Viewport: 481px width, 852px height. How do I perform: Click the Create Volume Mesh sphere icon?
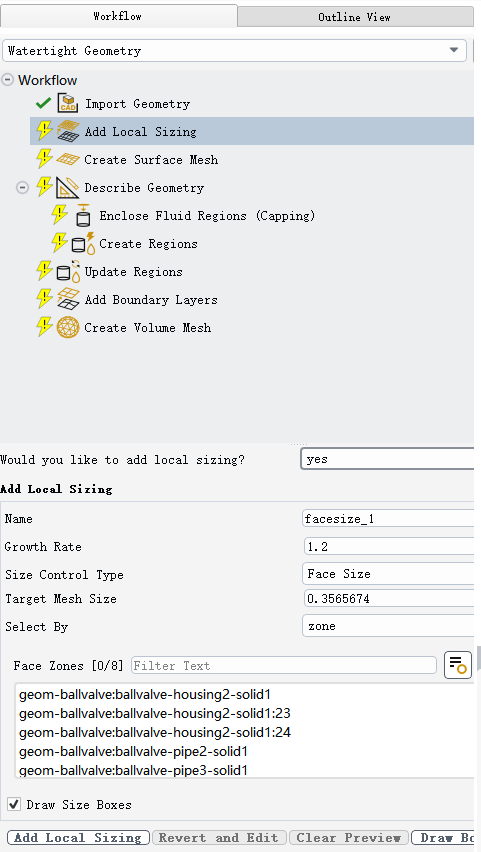pyautogui.click(x=68, y=328)
